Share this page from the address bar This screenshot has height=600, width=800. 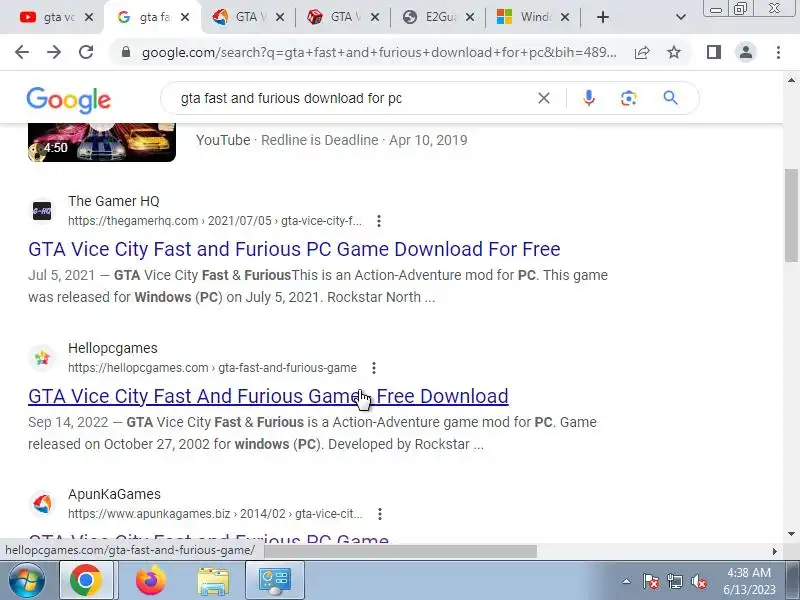pyautogui.click(x=642, y=52)
